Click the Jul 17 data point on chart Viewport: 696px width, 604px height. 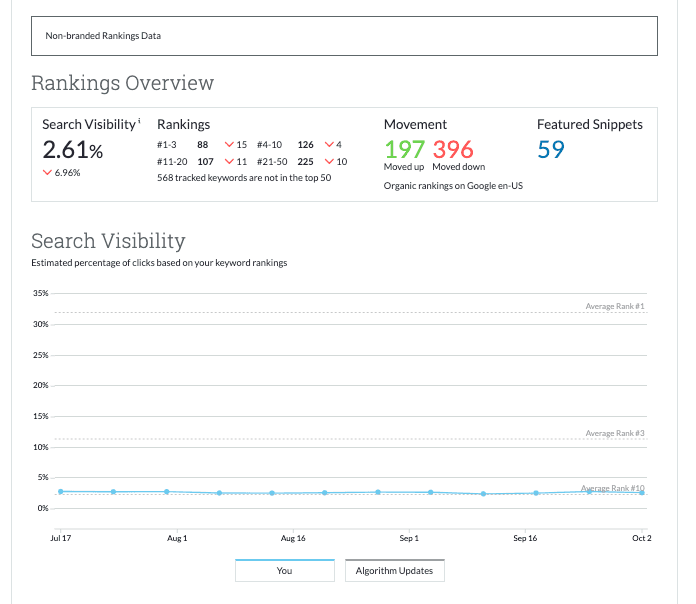point(61,491)
